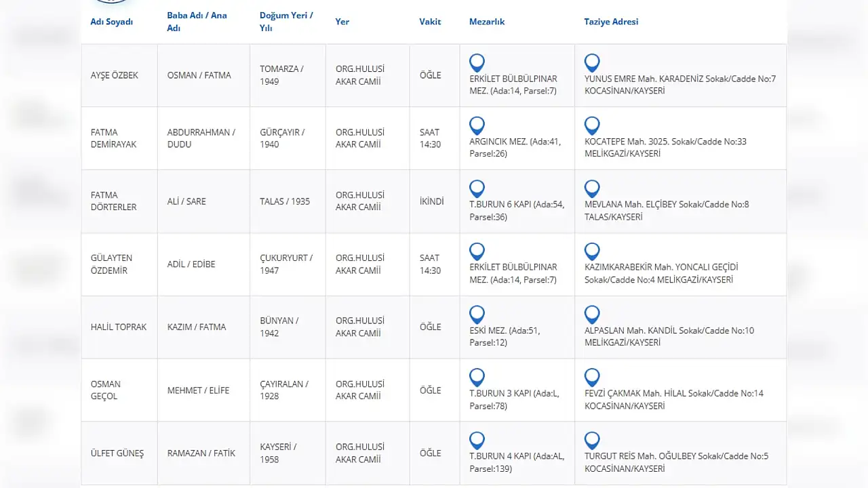This screenshot has height=488, width=868.
Task: Open T.Burun 3 Kapı cemetery pin
Action: point(477,378)
